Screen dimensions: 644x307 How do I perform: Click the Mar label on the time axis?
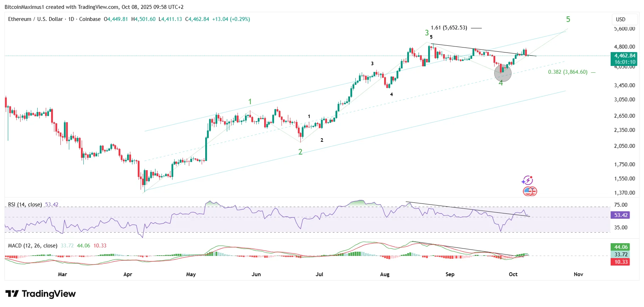(x=62, y=274)
